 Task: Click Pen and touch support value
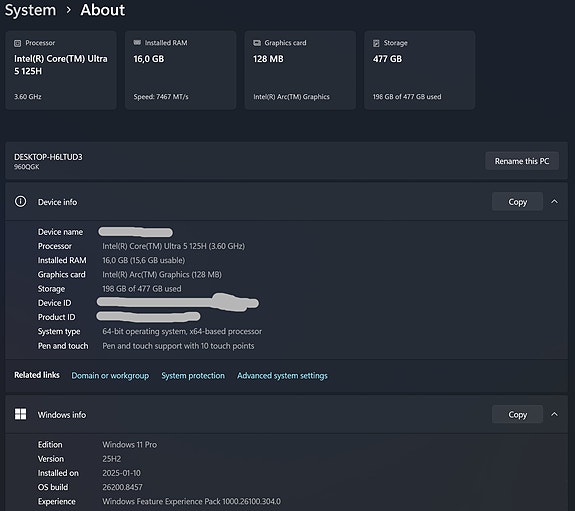178,346
